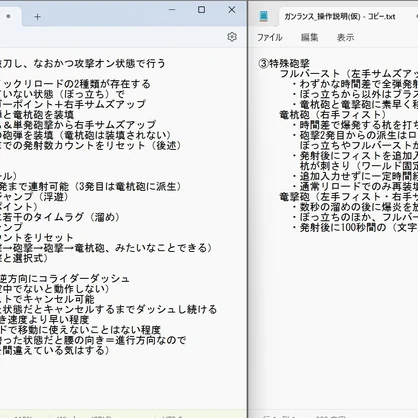The height and width of the screenshot is (418, 418).
Task: Click bullet 追加入力せずに一定時間経
Action: 355,176
